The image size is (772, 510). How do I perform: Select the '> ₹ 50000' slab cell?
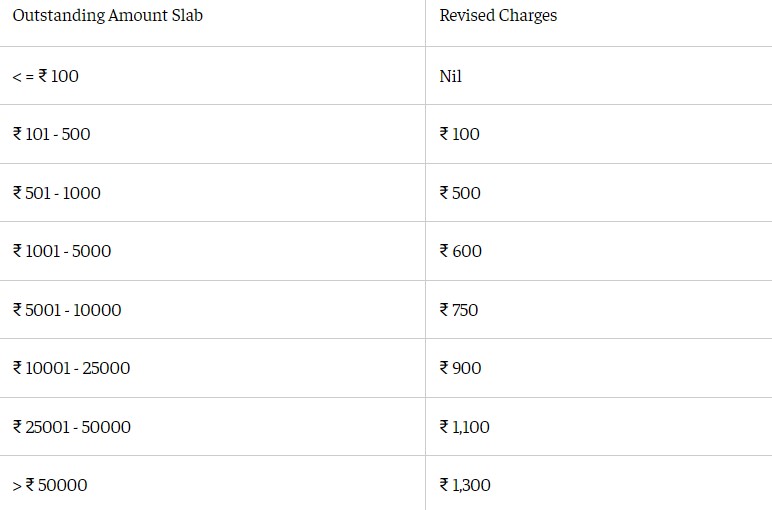pos(50,485)
